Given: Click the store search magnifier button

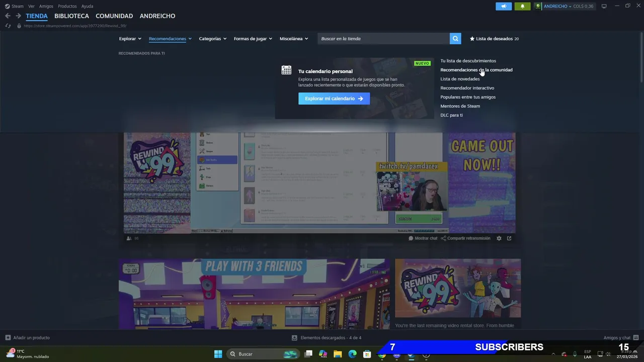Looking at the screenshot, I should [455, 39].
